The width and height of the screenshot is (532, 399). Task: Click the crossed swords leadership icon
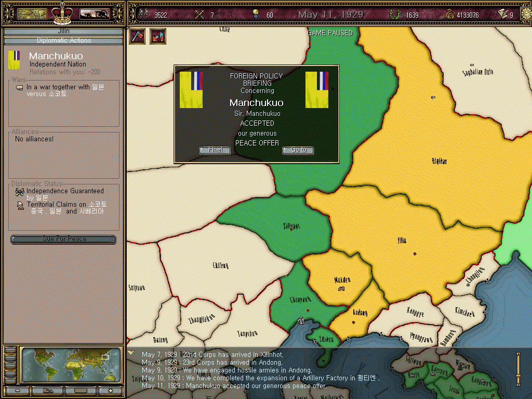pos(199,15)
